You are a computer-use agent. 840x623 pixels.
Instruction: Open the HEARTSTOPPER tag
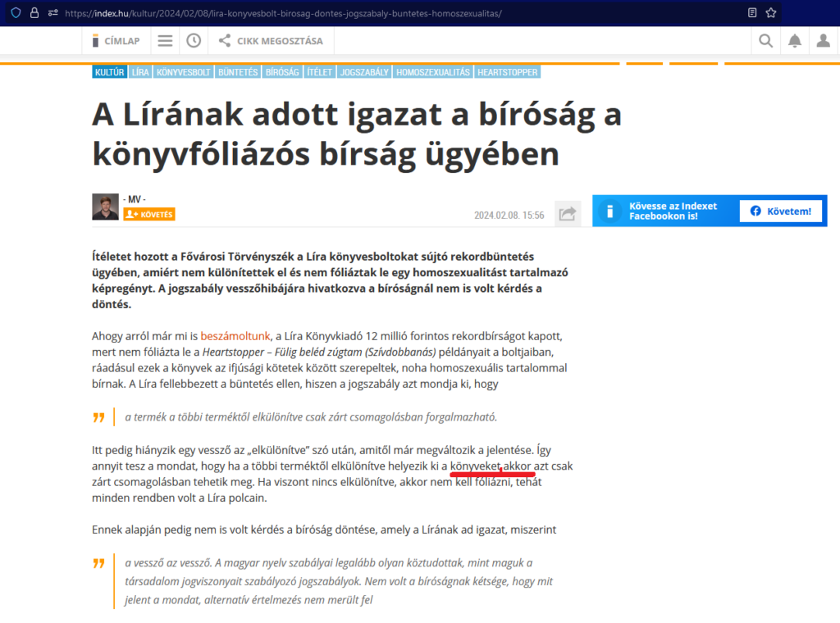coord(508,72)
